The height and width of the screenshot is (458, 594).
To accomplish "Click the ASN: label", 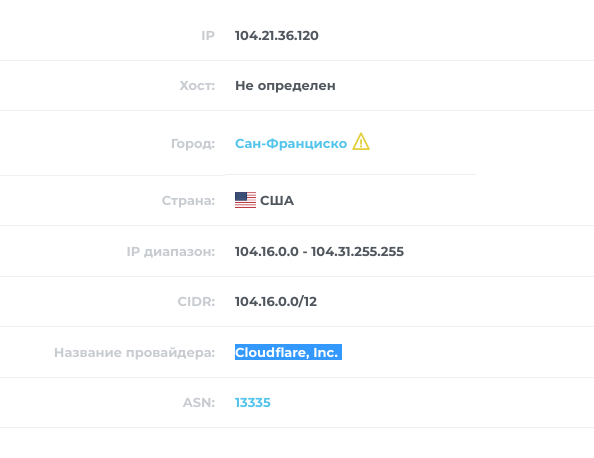I will pyautogui.click(x=199, y=402).
